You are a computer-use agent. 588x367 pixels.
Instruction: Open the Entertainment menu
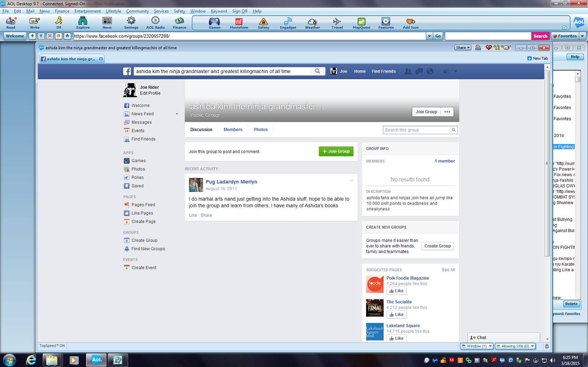(88, 11)
